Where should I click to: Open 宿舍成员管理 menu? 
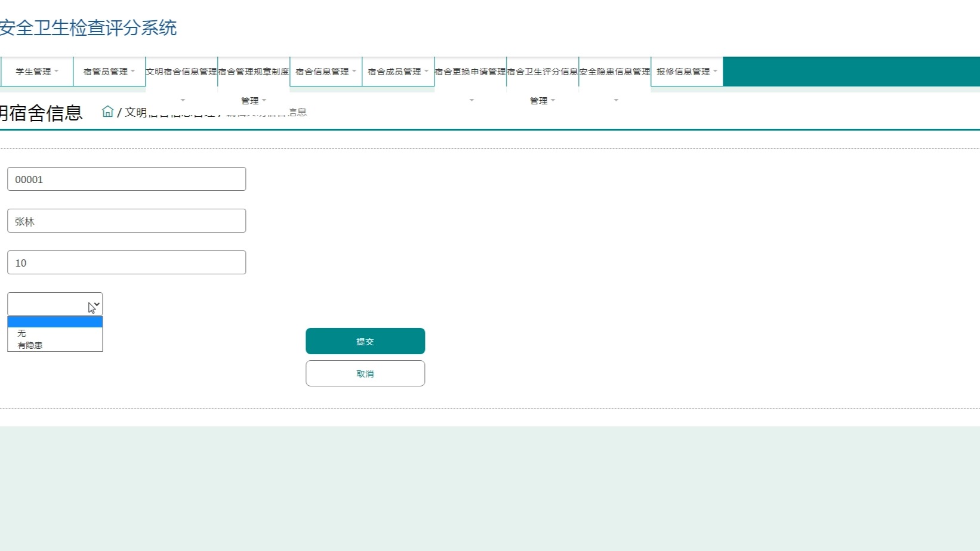pos(398,72)
